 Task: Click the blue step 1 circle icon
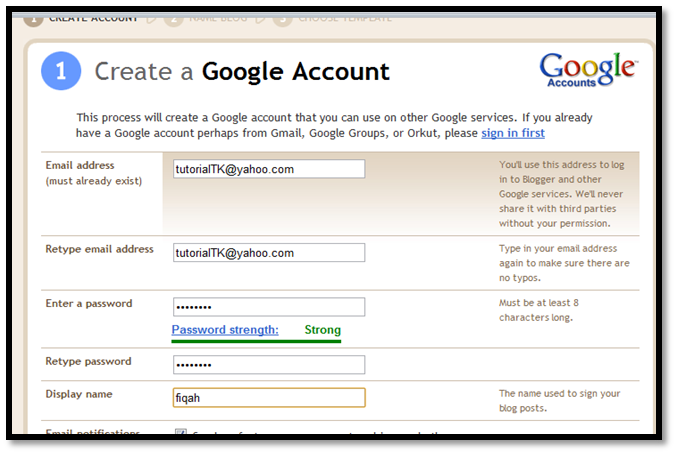click(x=61, y=71)
